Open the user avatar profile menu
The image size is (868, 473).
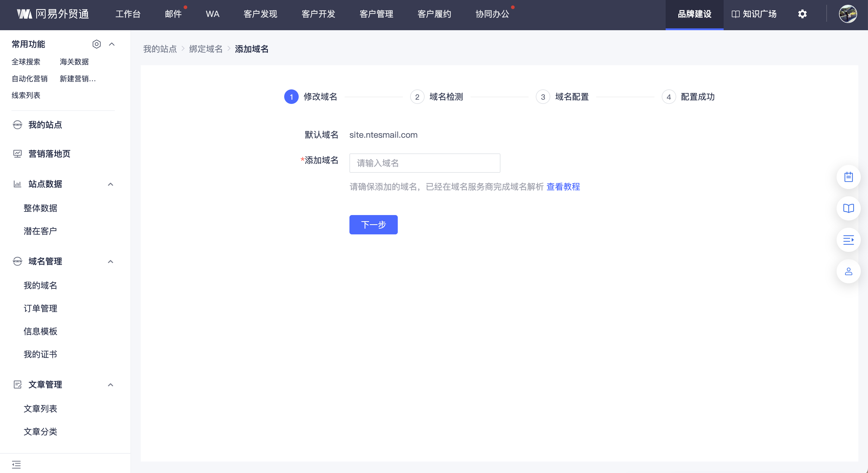[848, 14]
